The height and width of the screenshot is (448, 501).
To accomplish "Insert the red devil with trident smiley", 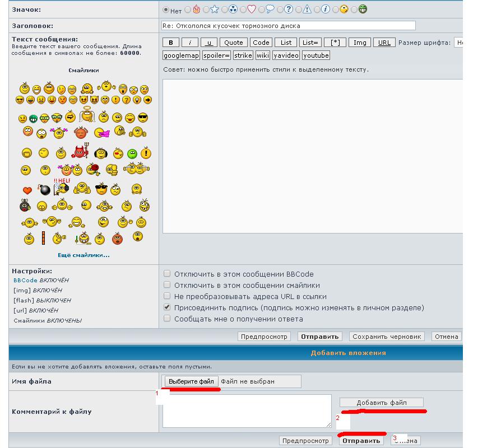I will pyautogui.click(x=81, y=151).
